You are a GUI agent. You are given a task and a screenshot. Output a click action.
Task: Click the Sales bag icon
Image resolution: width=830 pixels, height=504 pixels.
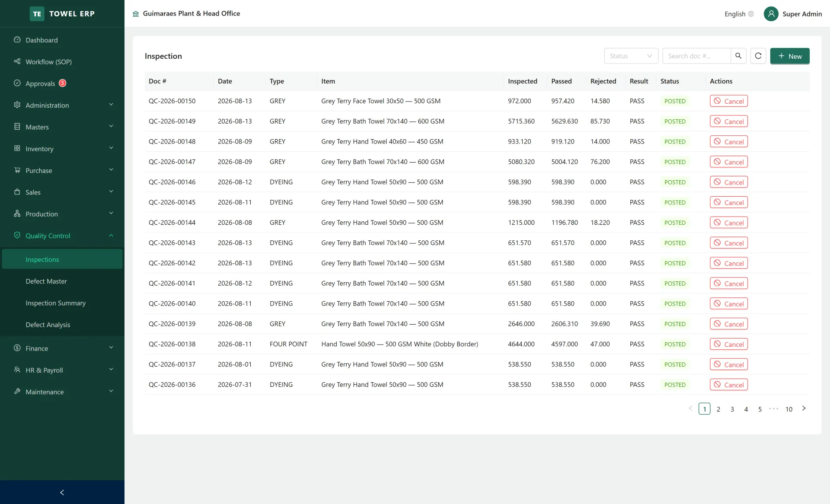click(x=17, y=192)
